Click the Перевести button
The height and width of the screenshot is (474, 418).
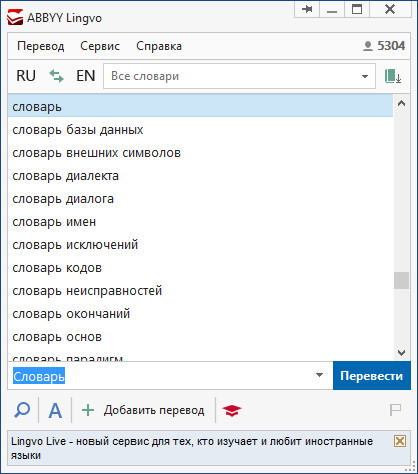[372, 376]
